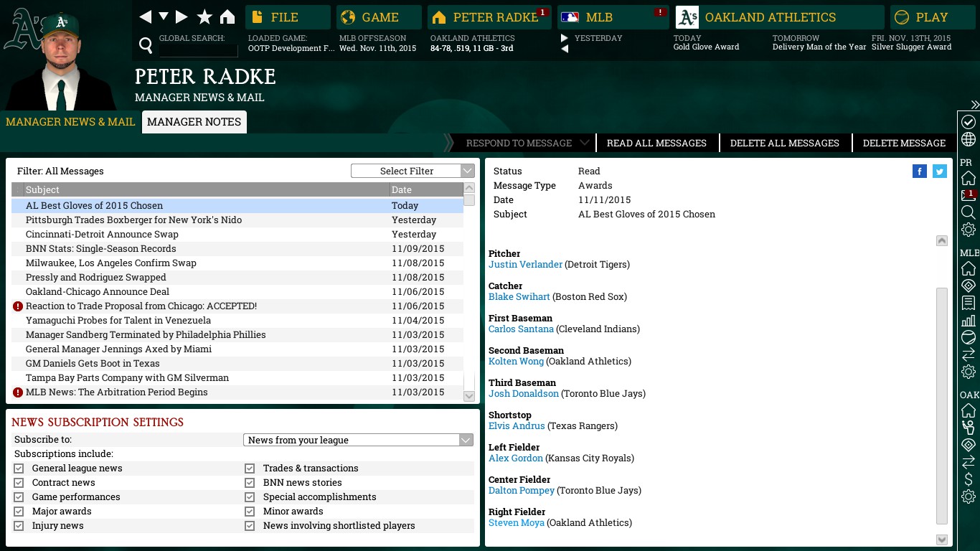Toggle Major awards checkbox
The width and height of the screenshot is (980, 551).
click(19, 512)
